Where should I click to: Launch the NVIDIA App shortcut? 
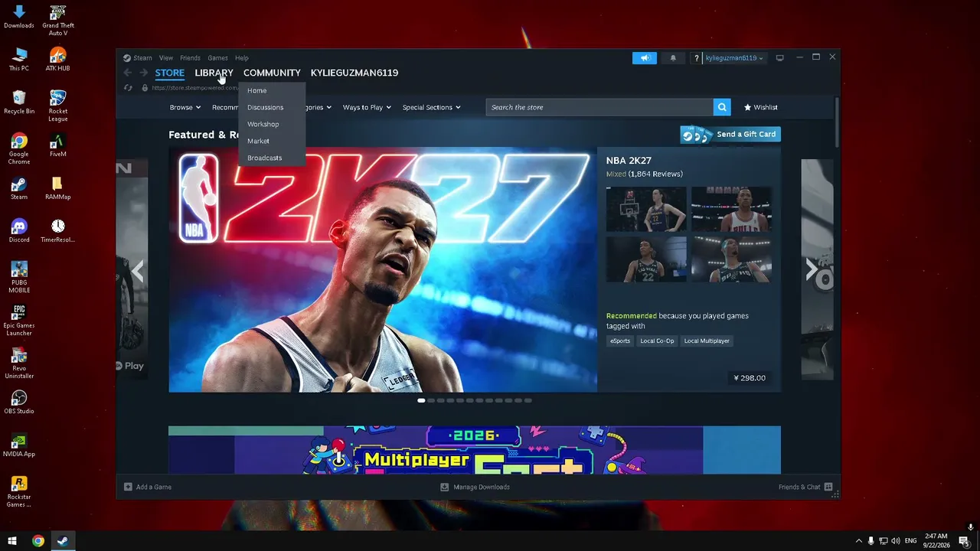[19, 445]
